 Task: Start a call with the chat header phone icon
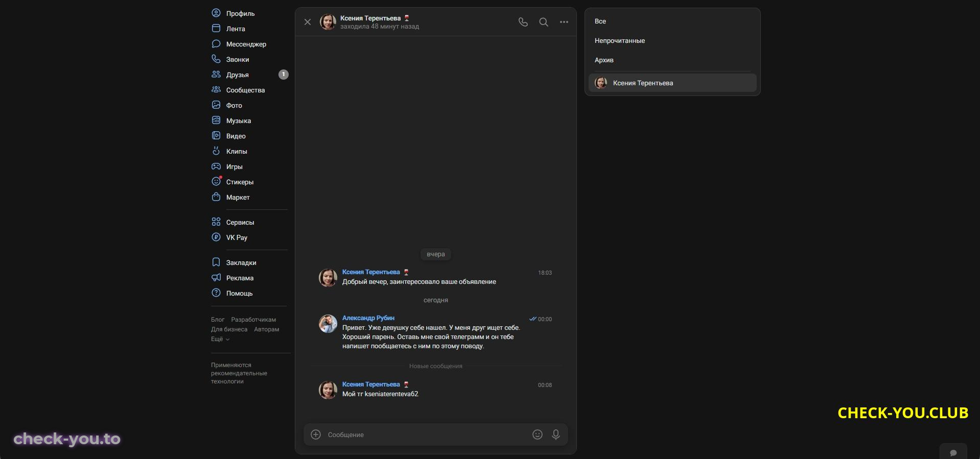pyautogui.click(x=523, y=22)
